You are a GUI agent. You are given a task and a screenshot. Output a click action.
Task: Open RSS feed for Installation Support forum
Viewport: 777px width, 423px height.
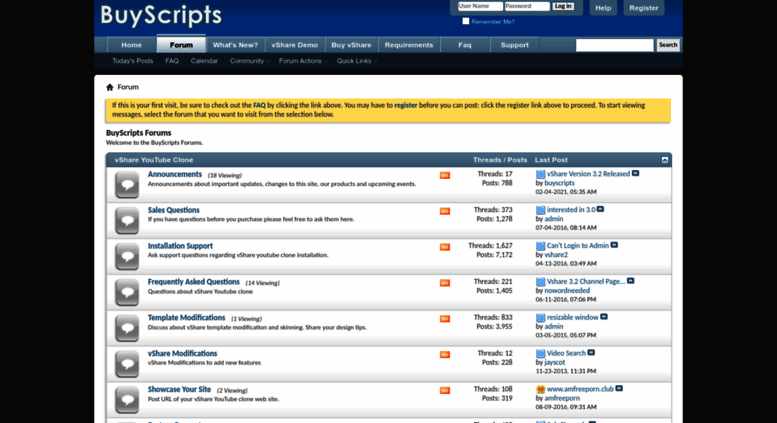click(x=444, y=247)
